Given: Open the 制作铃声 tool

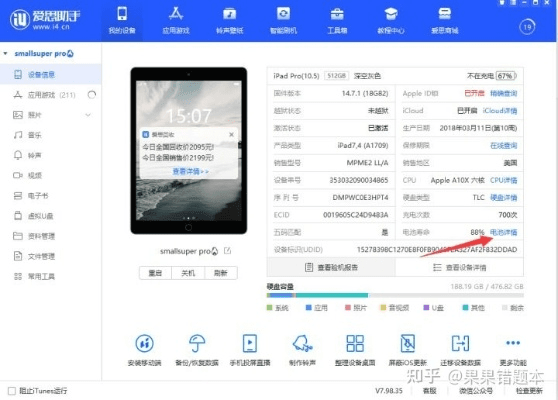Looking at the screenshot, I should [x=302, y=350].
